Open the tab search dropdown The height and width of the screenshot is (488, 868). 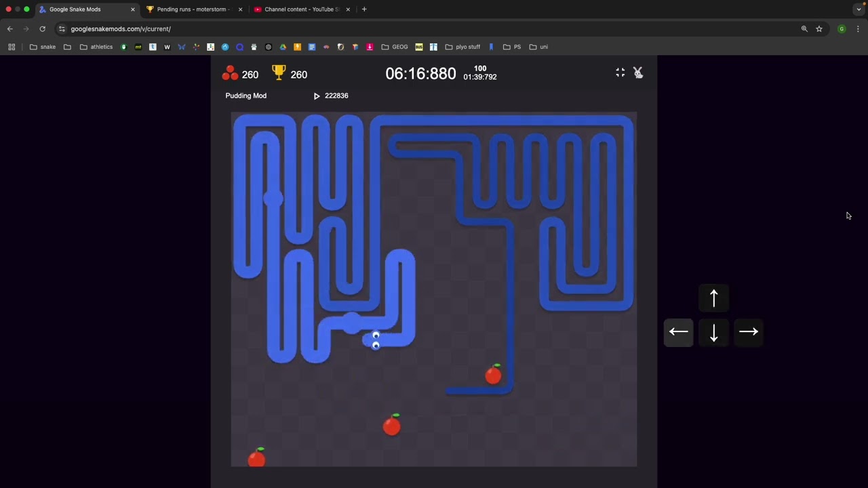tap(859, 9)
